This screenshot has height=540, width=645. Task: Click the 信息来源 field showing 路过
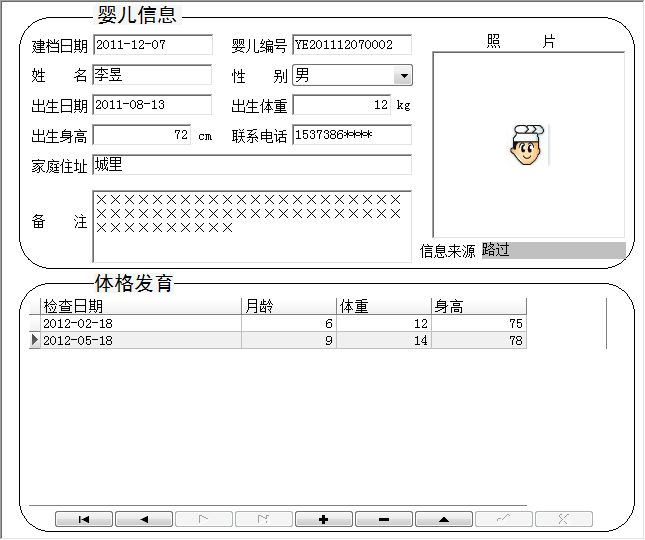pos(552,250)
